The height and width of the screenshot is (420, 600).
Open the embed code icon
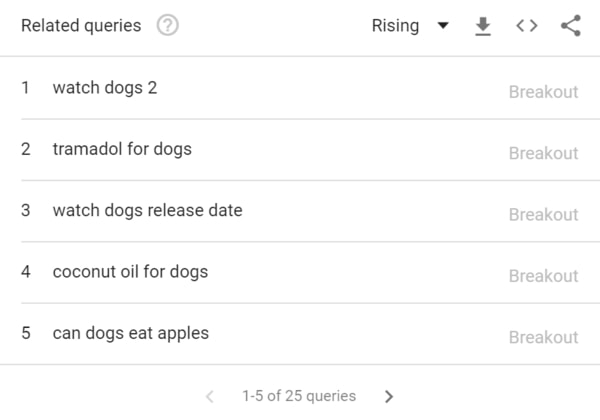(x=527, y=26)
